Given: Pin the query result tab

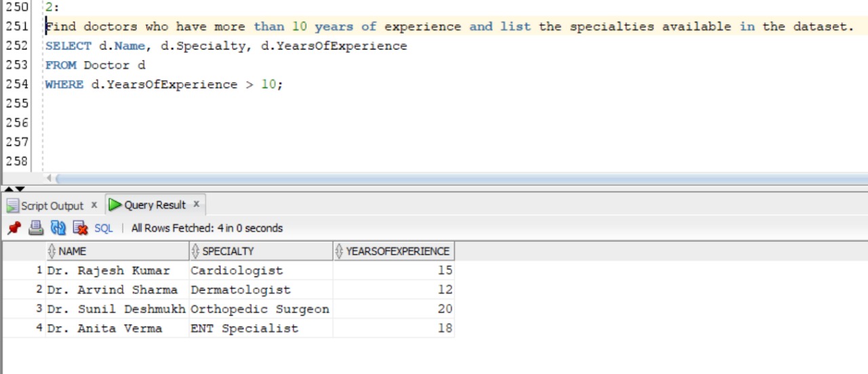Looking at the screenshot, I should click(x=14, y=228).
